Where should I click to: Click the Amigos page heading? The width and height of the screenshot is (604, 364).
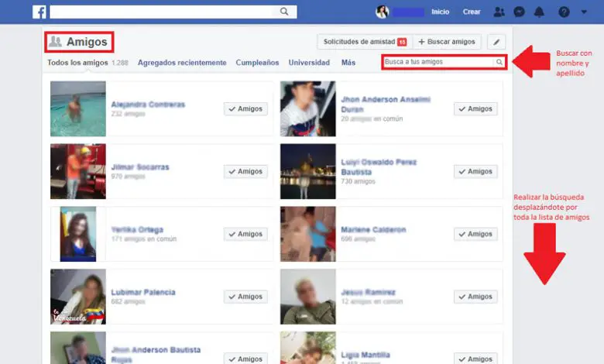[x=87, y=42]
